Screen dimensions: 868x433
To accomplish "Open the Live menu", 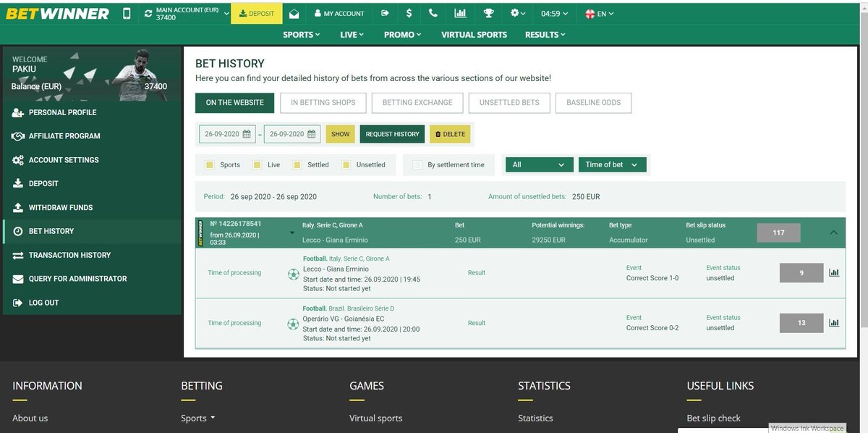I will click(352, 34).
